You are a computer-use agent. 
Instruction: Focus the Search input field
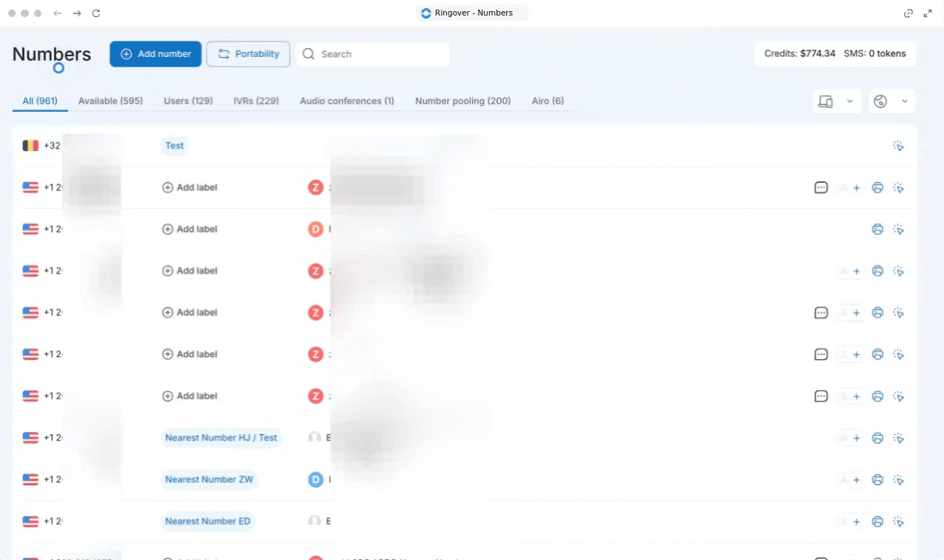373,54
